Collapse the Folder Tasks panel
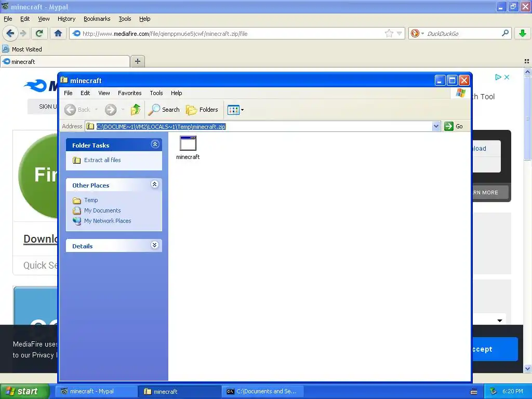532x399 pixels. point(155,144)
